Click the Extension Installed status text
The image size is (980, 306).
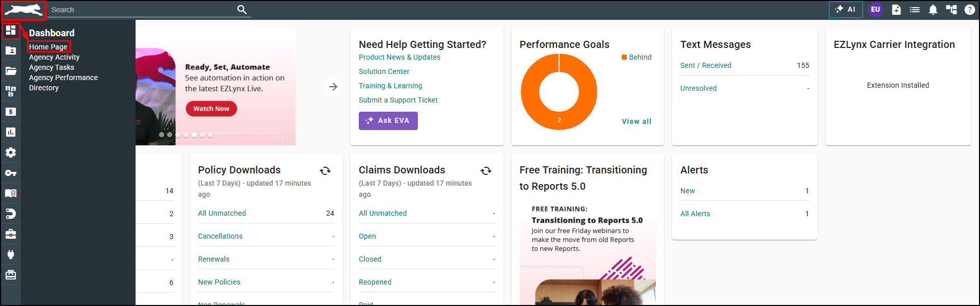(x=898, y=85)
